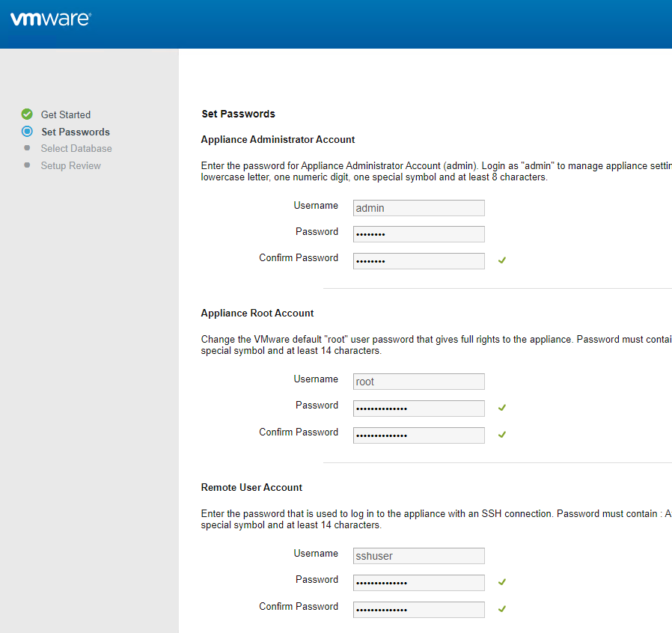Click the green check beside root Confirm Password

502,435
